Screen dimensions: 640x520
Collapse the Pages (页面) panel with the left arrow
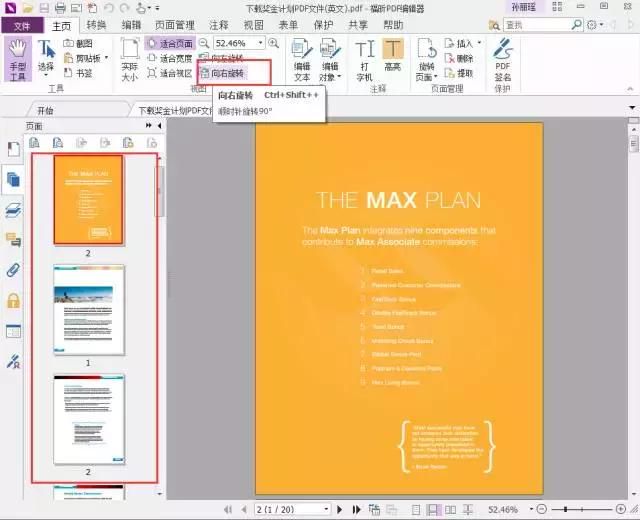tap(159, 126)
